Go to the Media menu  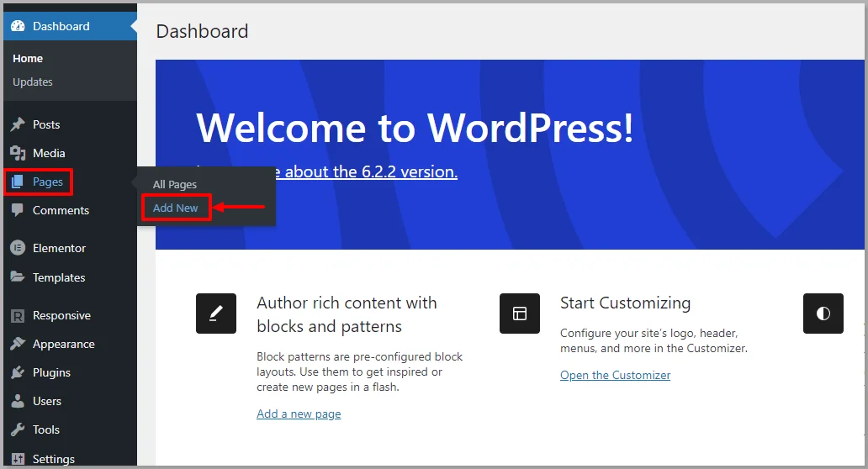[49, 153]
